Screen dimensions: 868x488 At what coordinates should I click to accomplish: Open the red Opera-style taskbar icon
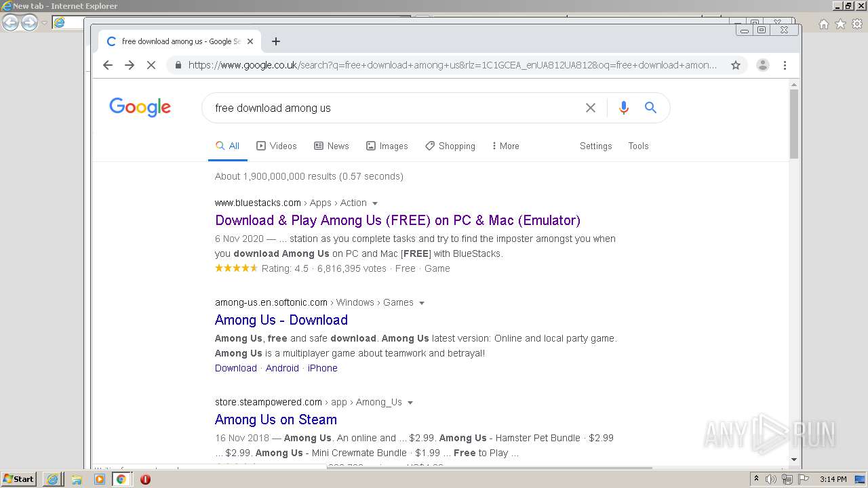(145, 479)
